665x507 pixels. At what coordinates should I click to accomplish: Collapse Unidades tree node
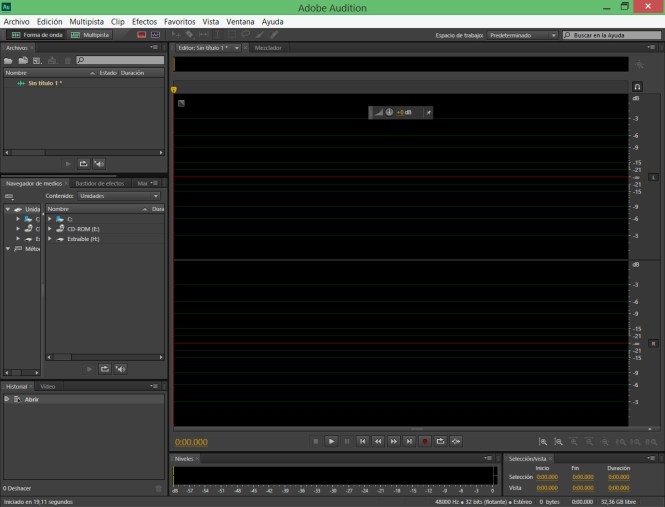click(x=8, y=209)
